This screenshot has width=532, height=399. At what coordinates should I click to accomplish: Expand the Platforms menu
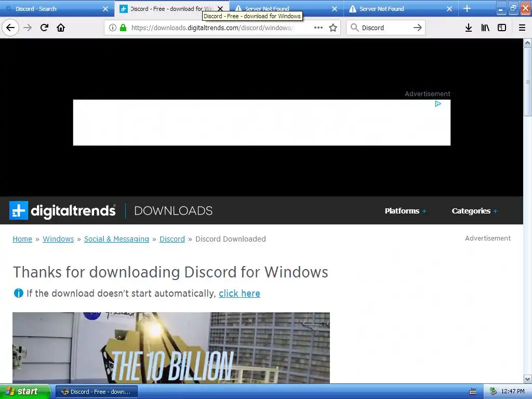coord(405,211)
